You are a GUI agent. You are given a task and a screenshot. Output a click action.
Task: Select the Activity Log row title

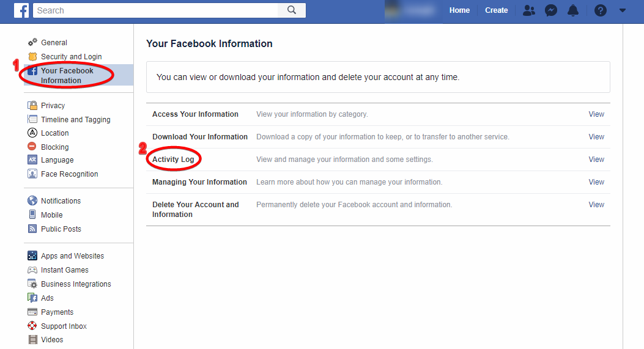click(173, 160)
